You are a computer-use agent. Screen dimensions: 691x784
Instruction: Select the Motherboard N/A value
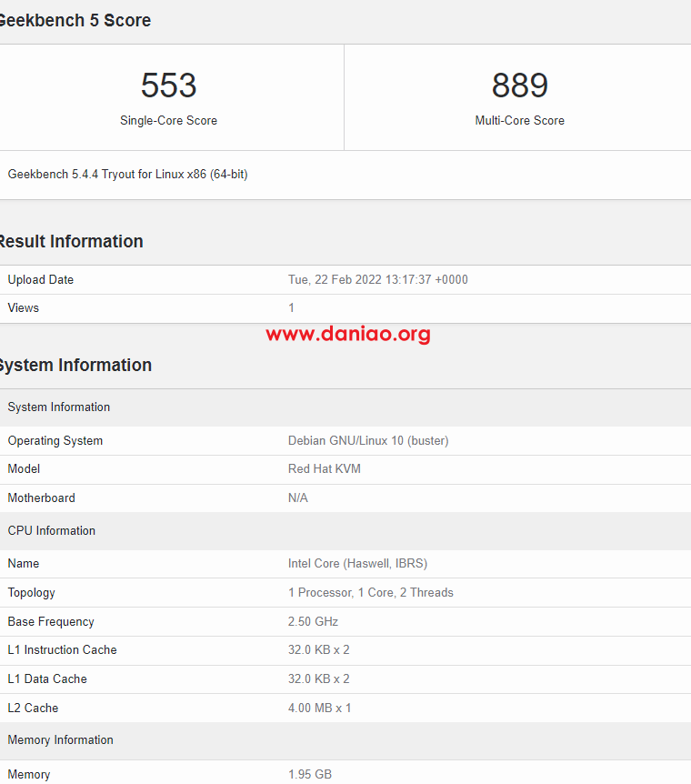coord(298,498)
